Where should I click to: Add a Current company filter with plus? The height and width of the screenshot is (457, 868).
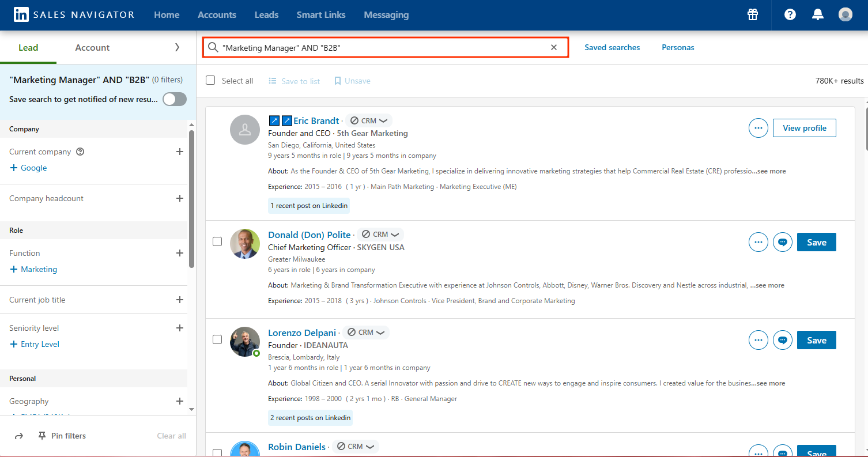click(180, 152)
